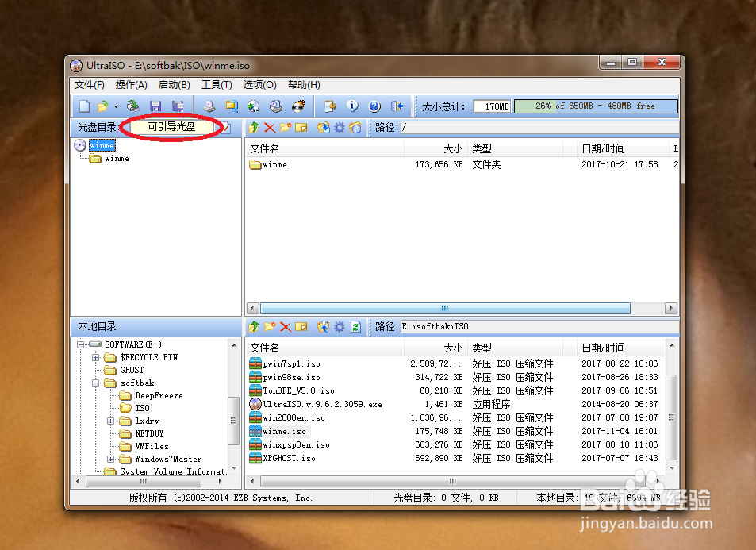Sort local files by 日期/时间 column header
The image size is (756, 550).
620,348
